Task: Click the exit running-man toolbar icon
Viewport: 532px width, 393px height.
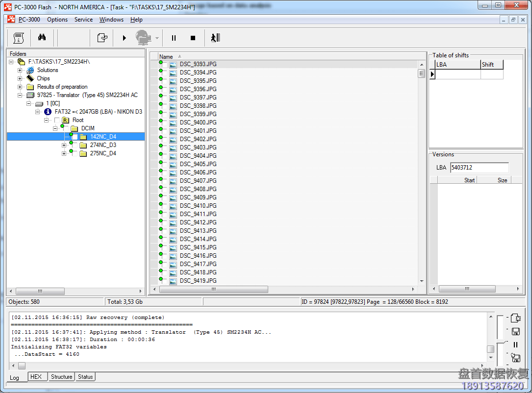Action: 215,38
